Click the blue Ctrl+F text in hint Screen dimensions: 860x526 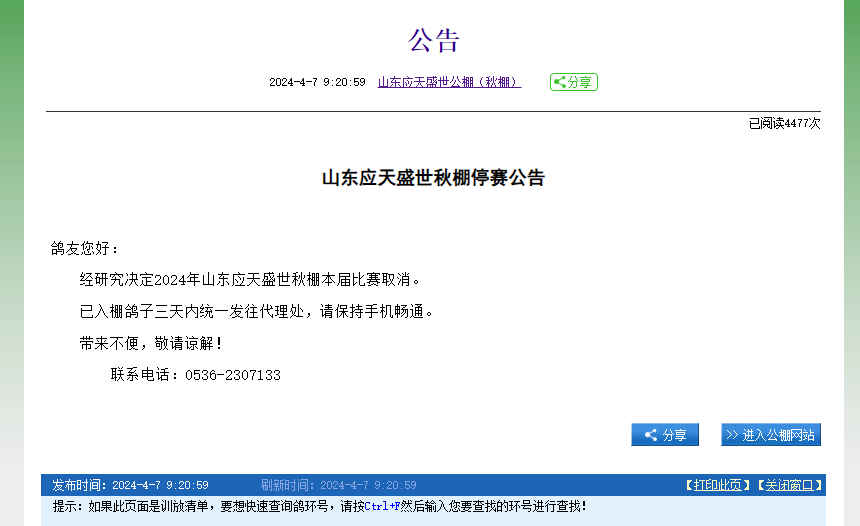382,507
